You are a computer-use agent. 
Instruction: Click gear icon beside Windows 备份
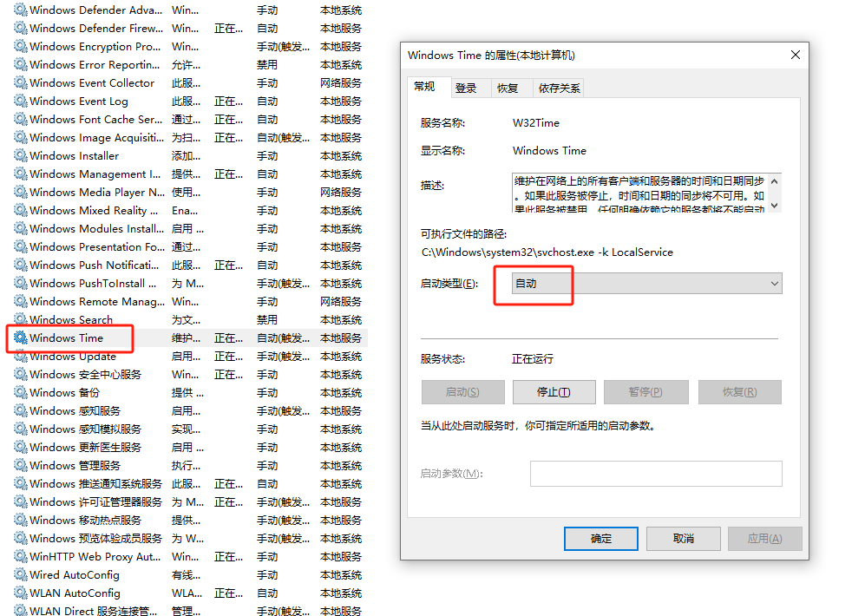[x=21, y=392]
